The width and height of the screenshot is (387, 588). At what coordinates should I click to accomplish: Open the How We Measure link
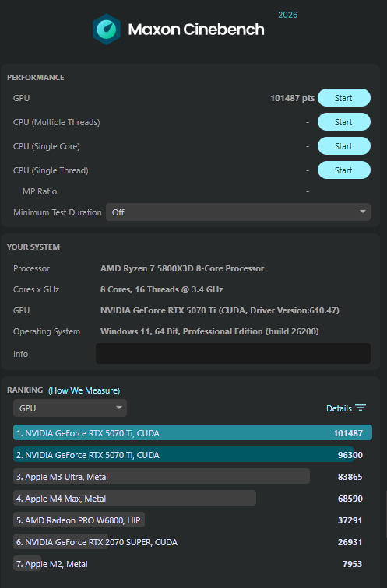[x=84, y=390]
